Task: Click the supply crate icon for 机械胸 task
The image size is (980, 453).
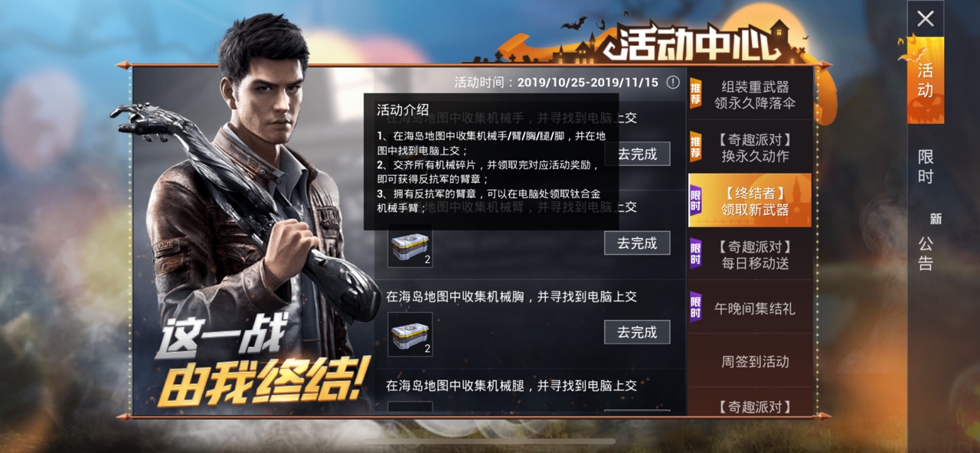Action: pyautogui.click(x=410, y=334)
